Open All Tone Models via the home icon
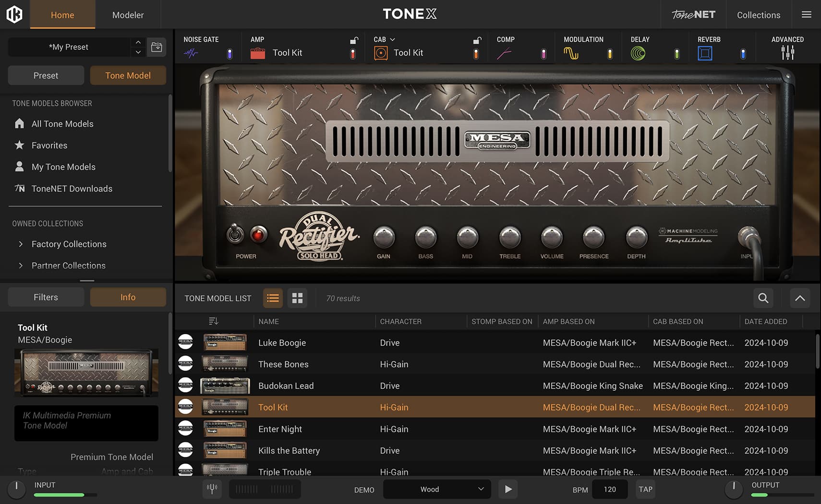 [x=19, y=123]
